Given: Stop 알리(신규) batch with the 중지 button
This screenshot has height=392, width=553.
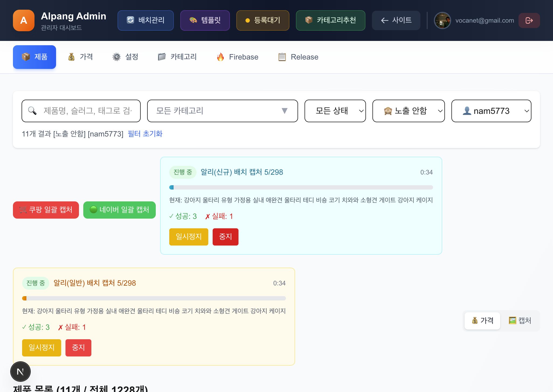Looking at the screenshot, I should (x=225, y=237).
